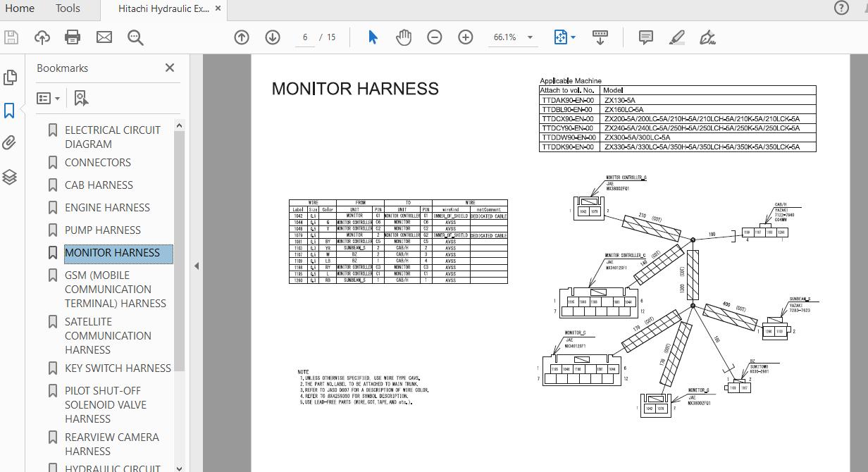Screen dimensions: 868x472
Task: Click the upload to cloud icon
Action: [42, 37]
